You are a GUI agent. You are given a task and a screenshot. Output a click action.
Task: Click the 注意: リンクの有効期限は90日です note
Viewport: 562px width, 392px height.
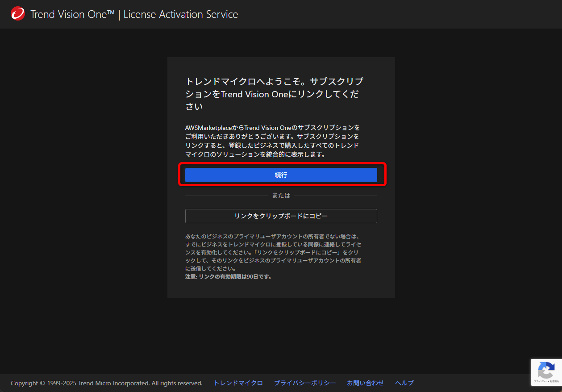229,277
